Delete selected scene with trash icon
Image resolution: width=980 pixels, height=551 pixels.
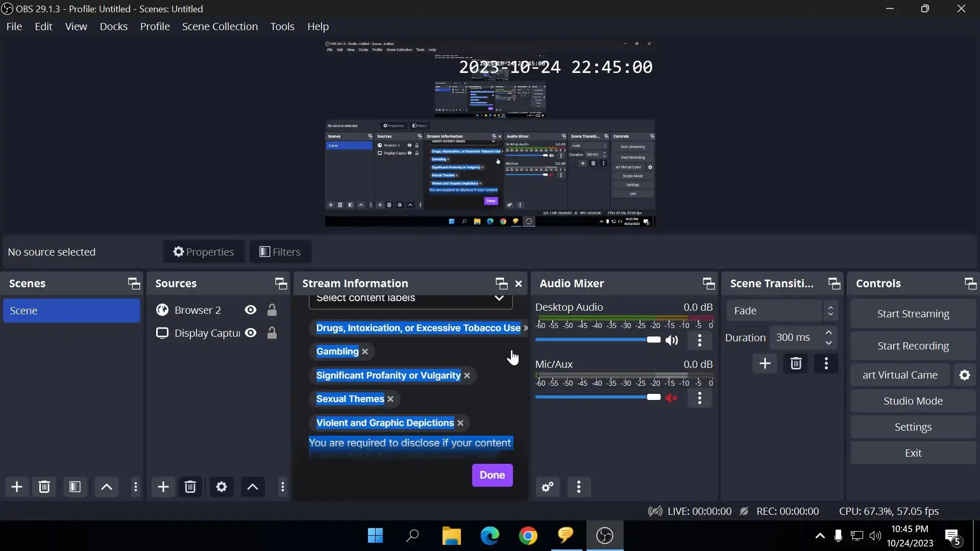[44, 487]
